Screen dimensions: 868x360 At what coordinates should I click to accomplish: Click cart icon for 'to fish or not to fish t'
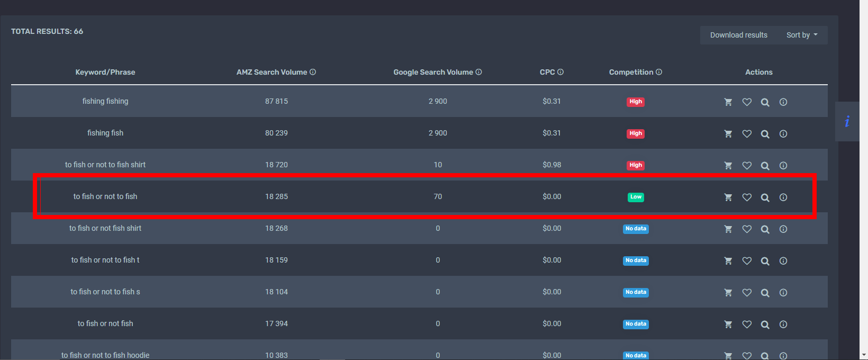728,261
